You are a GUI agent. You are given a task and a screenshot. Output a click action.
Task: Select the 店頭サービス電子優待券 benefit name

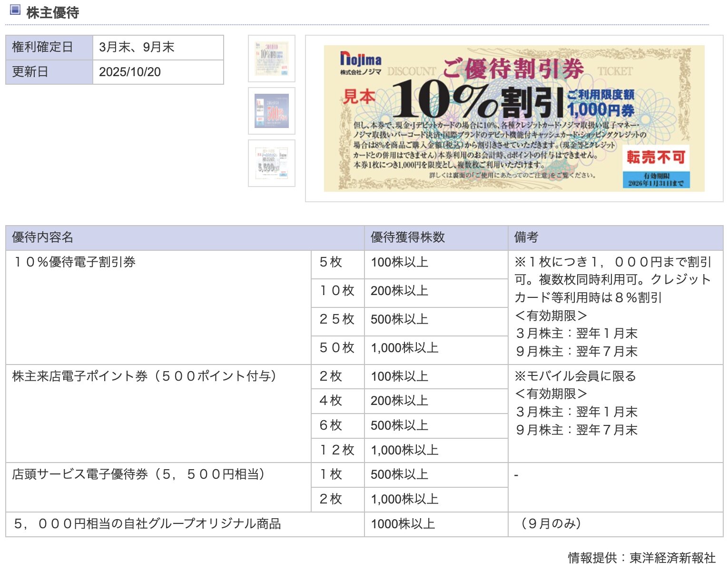coord(138,474)
